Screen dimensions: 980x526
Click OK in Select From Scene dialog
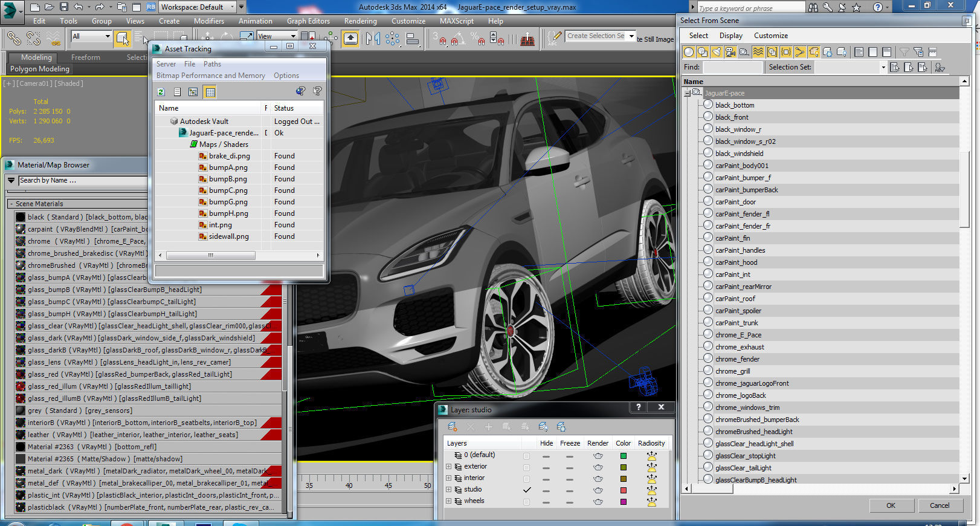point(891,505)
